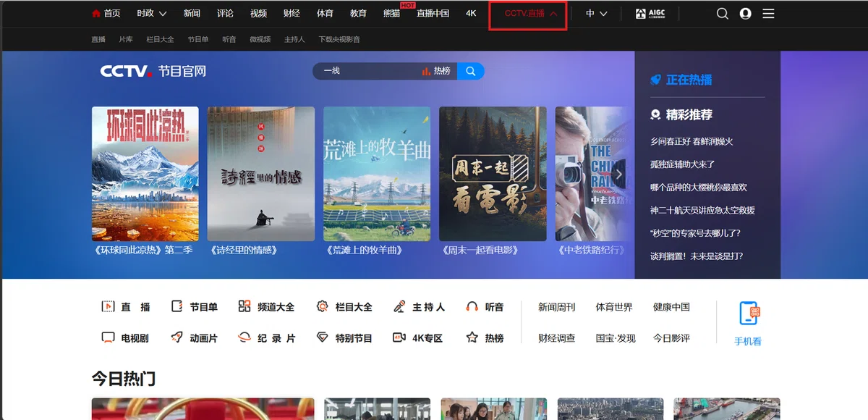Open 财经 in the top navigation
This screenshot has width=868, height=420.
pyautogui.click(x=292, y=14)
